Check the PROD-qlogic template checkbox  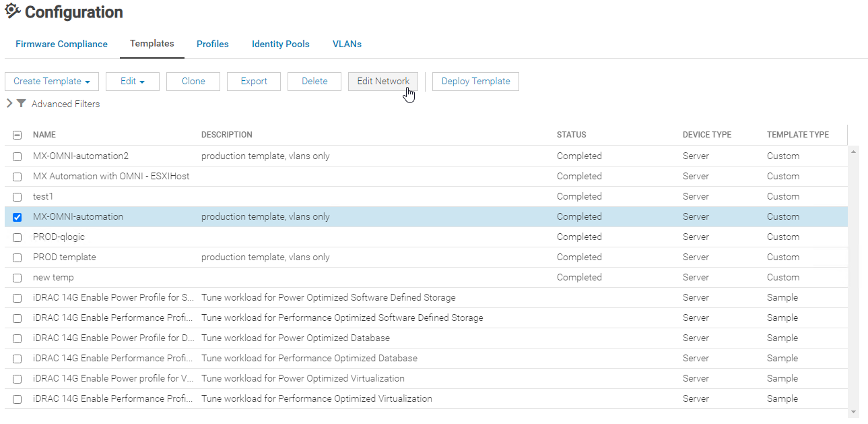[18, 237]
